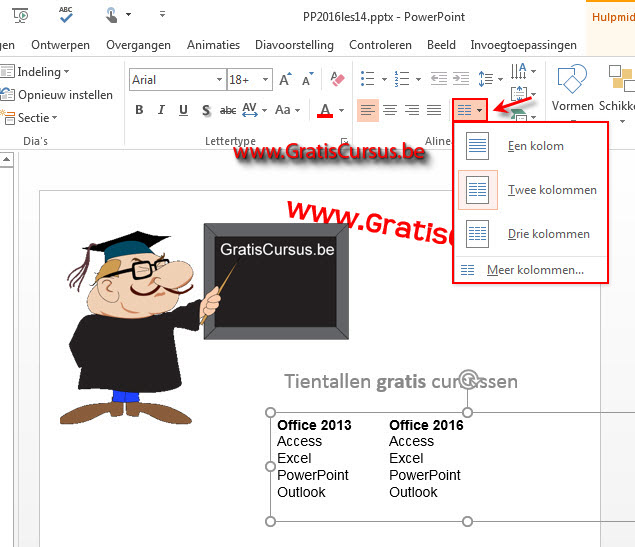Switch to the Controleren tab
This screenshot has height=547, width=635.
pyautogui.click(x=380, y=45)
